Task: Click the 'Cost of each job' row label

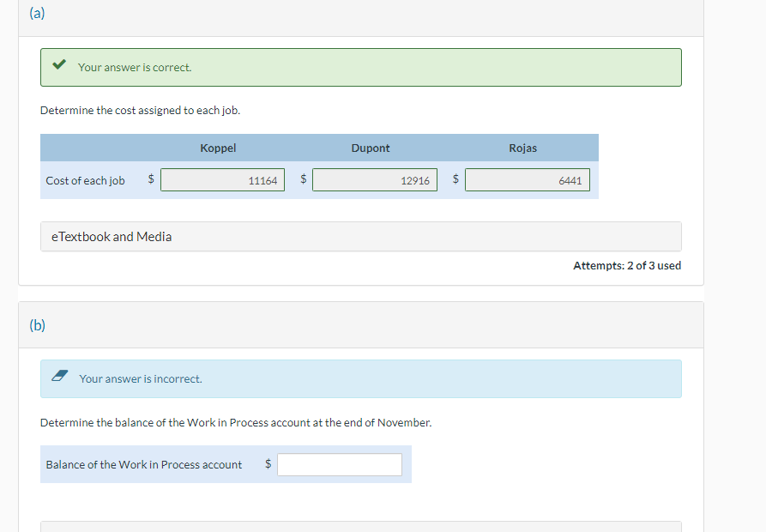Action: pos(85,180)
